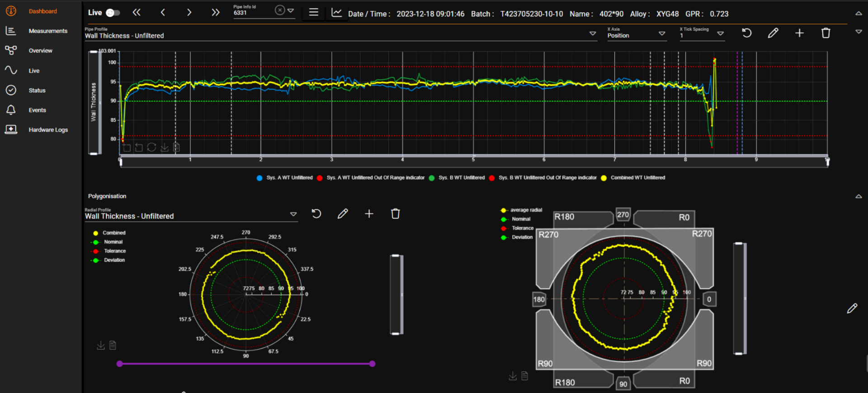Toggle the Live switch on

113,13
